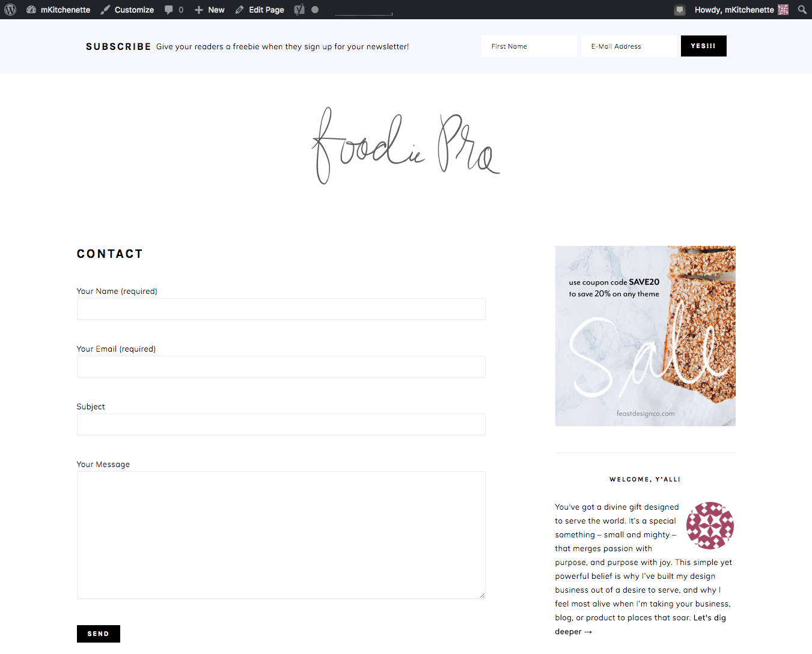Open the admin bar search magnifier
The width and height of the screenshot is (812, 654).
coord(802,10)
